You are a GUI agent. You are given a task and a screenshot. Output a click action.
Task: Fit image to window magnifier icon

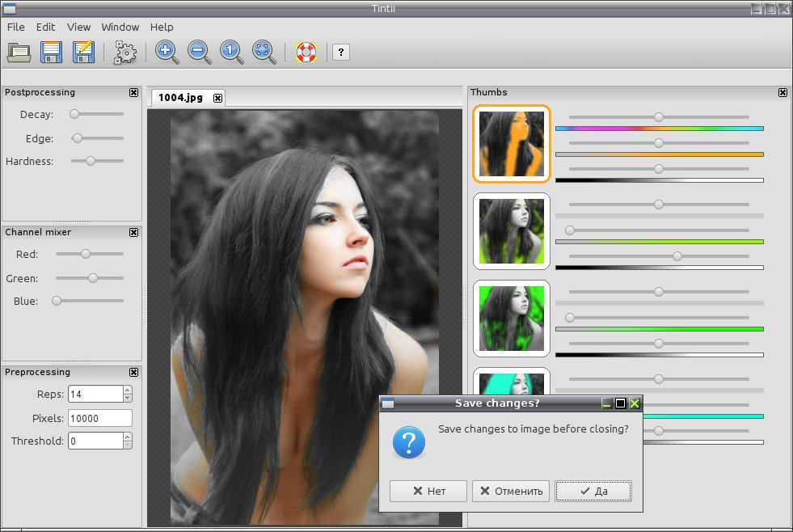pos(264,52)
